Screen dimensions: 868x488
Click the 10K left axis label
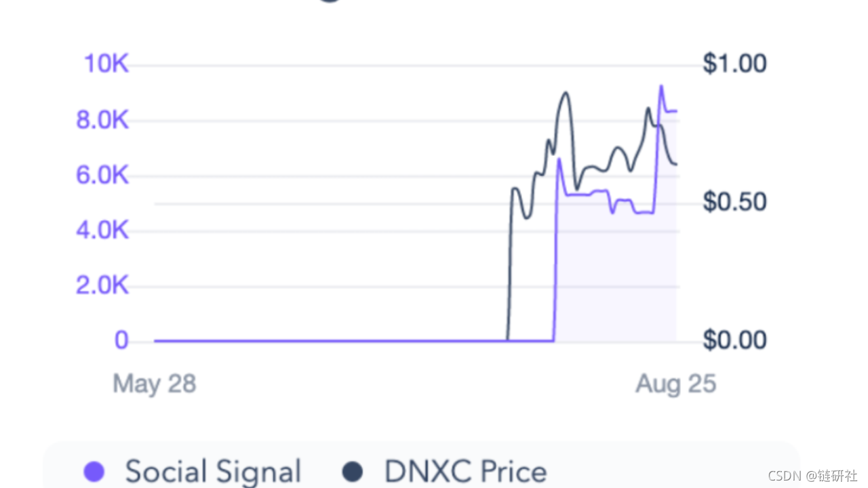(106, 64)
